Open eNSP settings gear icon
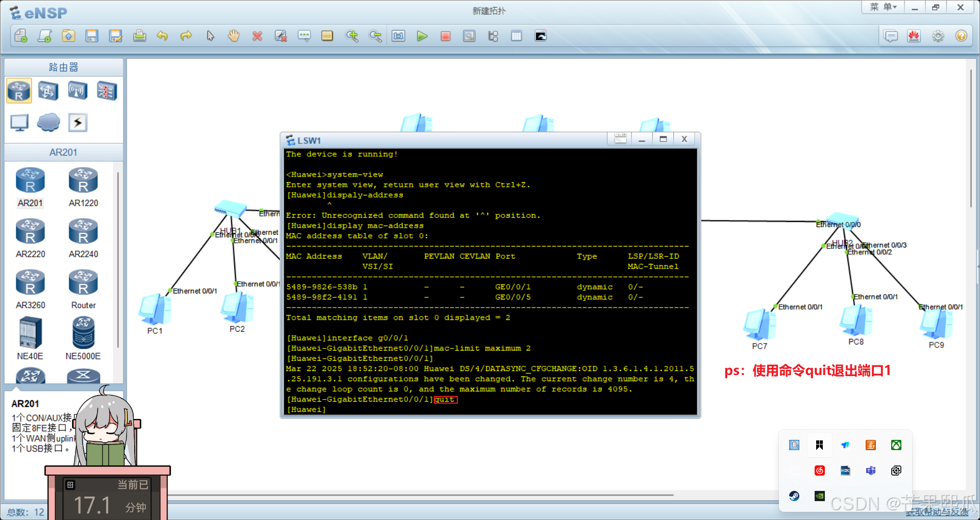This screenshot has width=980, height=520. (938, 36)
